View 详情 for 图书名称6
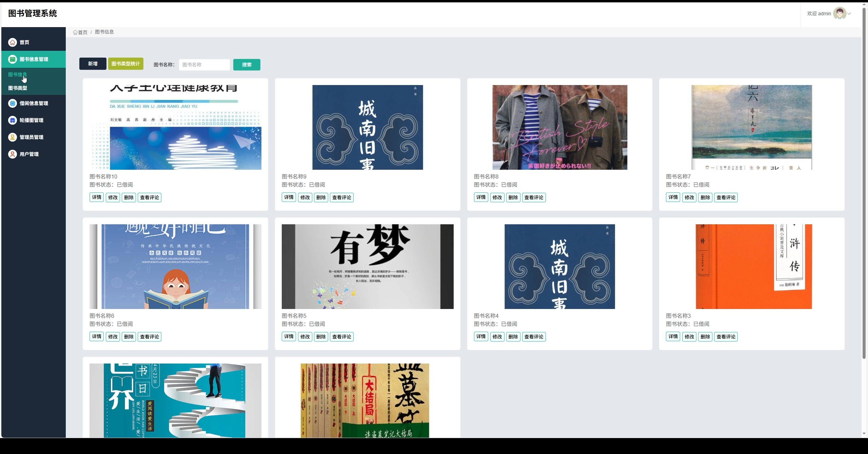 point(97,336)
